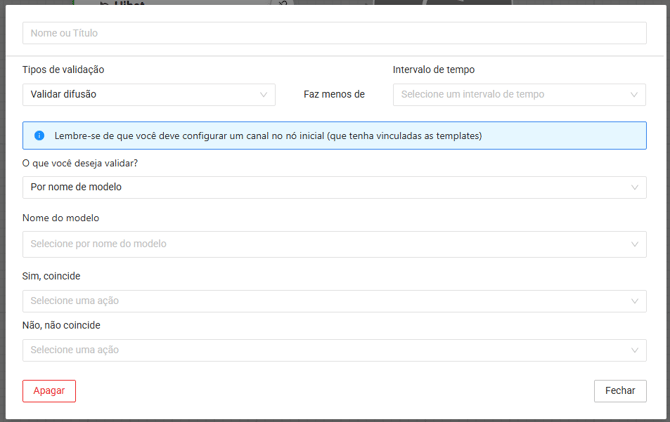The width and height of the screenshot is (670, 422).
Task: Click the 'Faz menos de' label
Action: click(334, 95)
